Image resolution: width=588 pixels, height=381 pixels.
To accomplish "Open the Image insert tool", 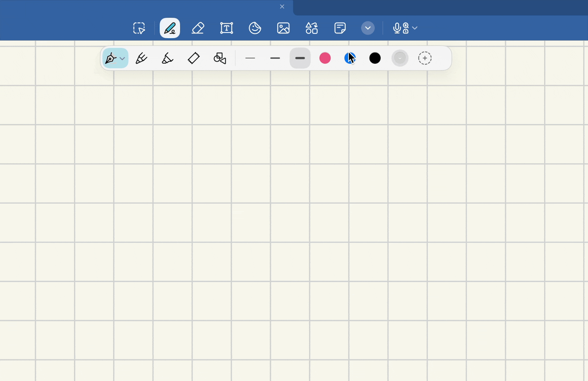I will [x=283, y=28].
